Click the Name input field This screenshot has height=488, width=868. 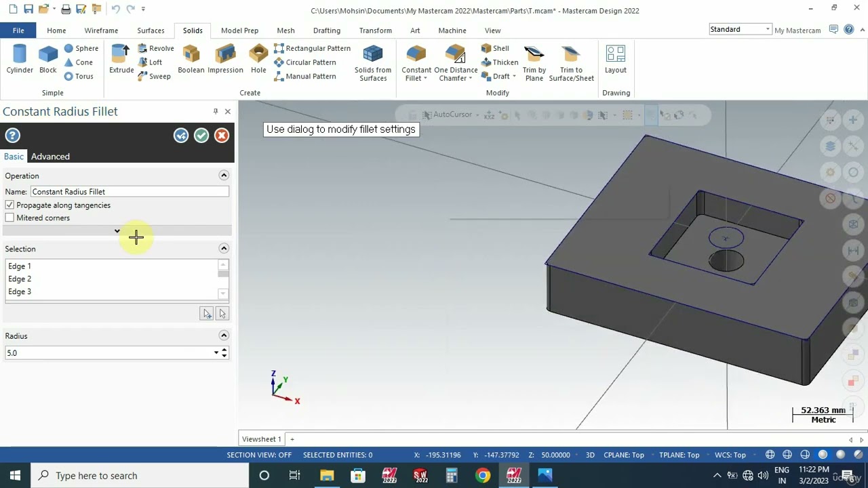tap(130, 192)
